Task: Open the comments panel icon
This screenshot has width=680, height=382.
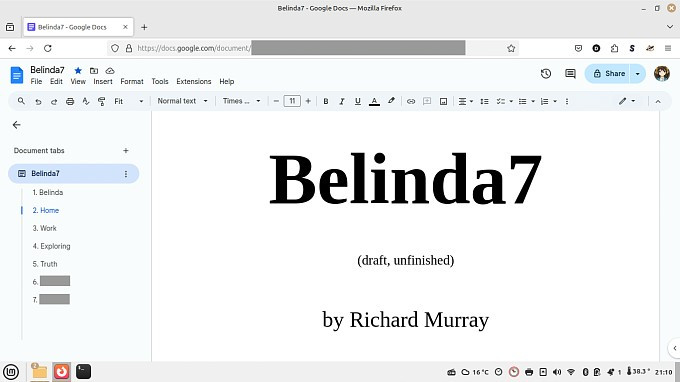Action: coord(570,73)
